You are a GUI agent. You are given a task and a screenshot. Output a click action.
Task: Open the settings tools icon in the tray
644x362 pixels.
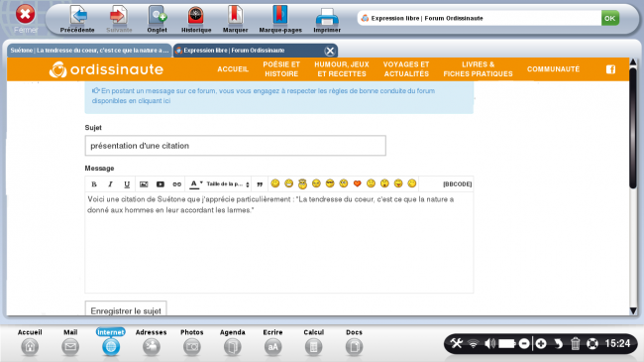(457, 343)
